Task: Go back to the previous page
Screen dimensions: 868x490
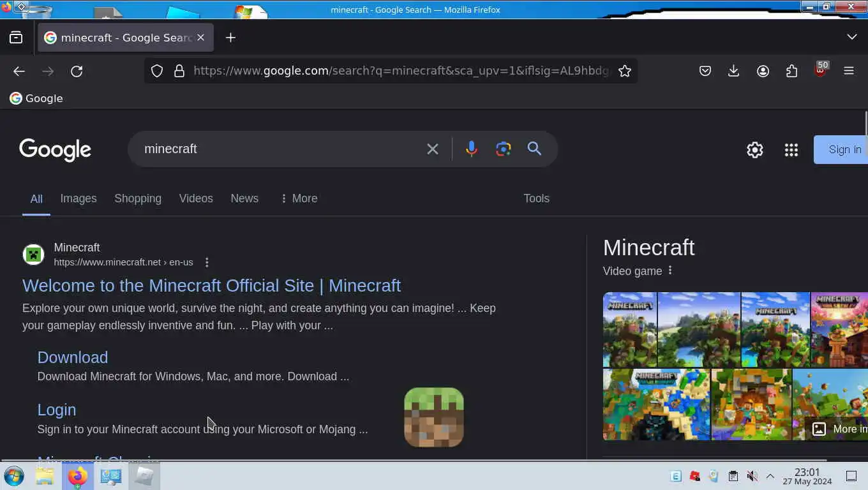Action: [19, 71]
